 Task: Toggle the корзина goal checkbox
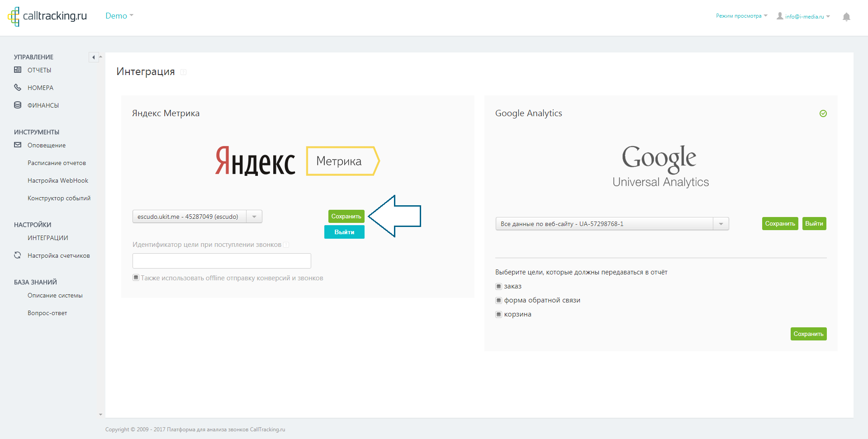tap(498, 314)
